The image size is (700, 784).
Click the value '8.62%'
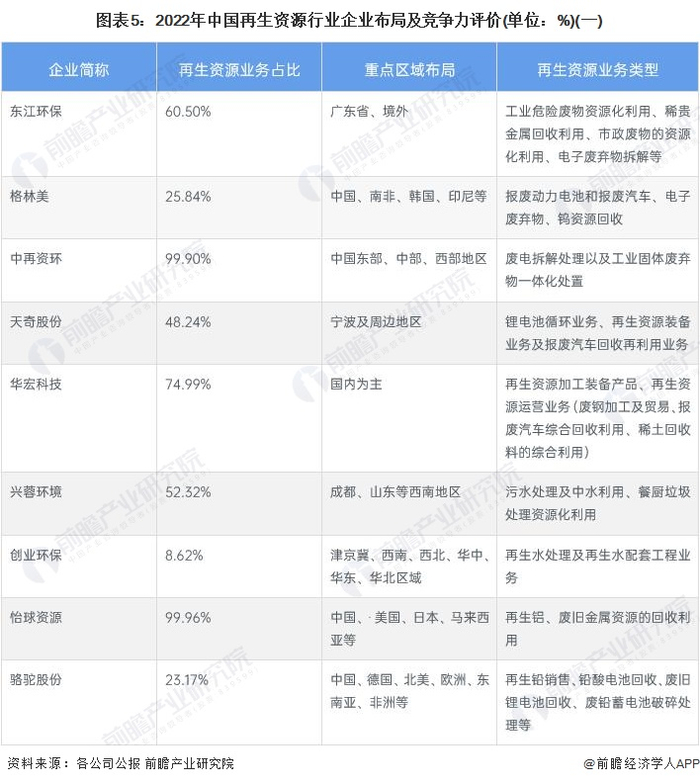(x=184, y=555)
